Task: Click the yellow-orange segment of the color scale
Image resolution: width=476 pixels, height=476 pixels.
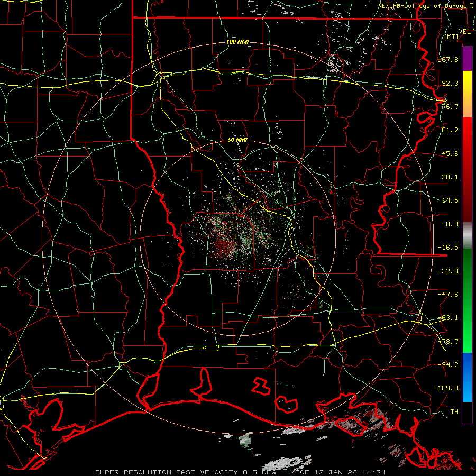Action: [x=467, y=94]
